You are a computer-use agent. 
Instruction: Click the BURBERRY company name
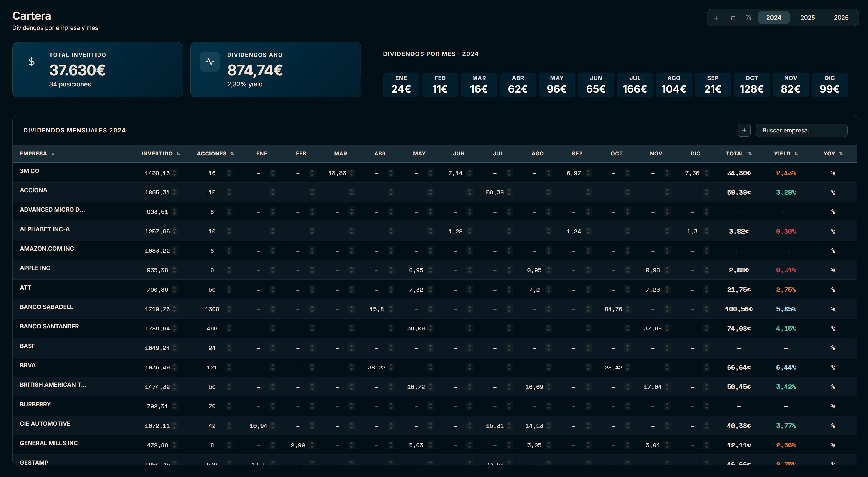point(35,404)
